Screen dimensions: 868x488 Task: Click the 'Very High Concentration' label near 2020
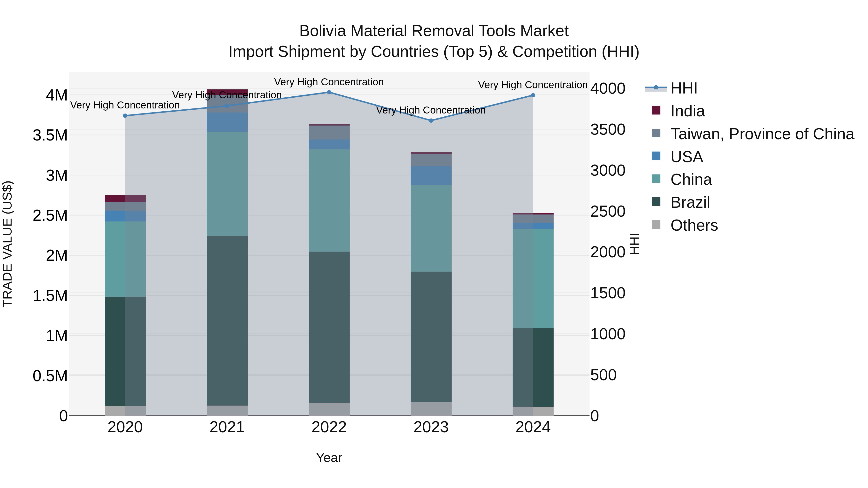tap(125, 105)
